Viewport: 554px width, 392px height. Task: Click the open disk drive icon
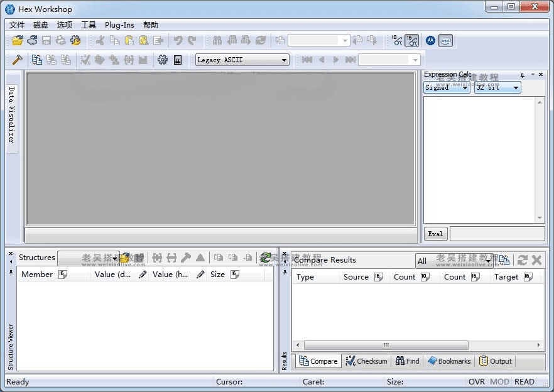pos(32,40)
